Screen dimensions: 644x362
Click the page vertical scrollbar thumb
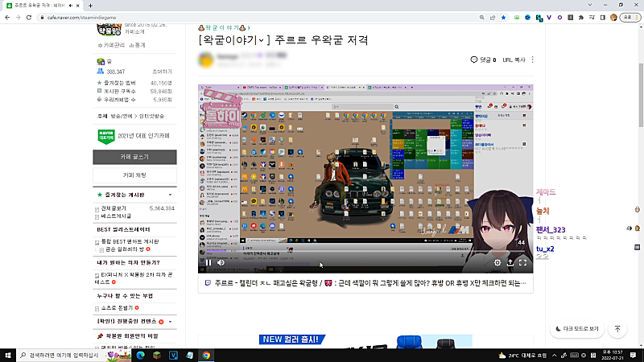(641, 95)
